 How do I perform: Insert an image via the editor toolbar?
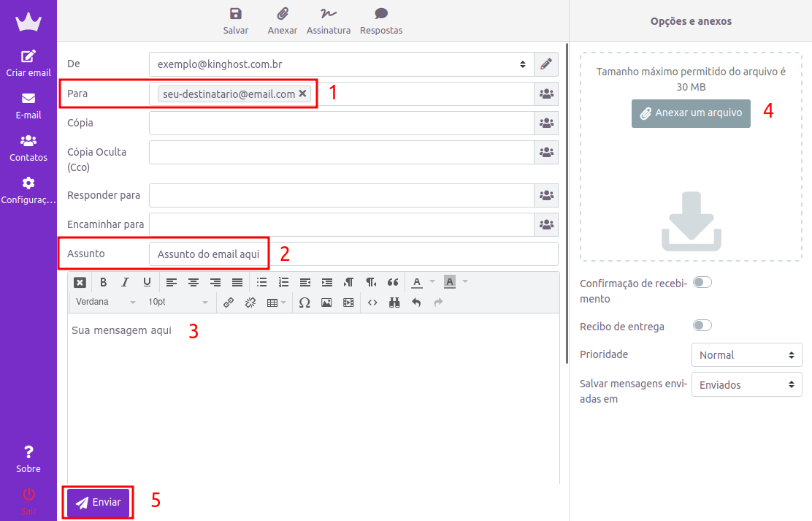tap(326, 302)
